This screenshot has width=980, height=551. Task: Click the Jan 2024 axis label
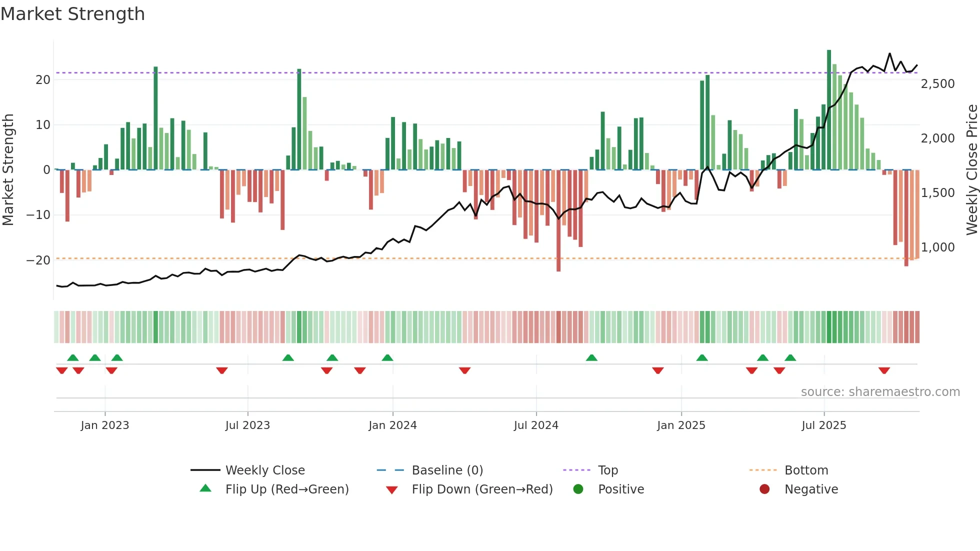[392, 425]
